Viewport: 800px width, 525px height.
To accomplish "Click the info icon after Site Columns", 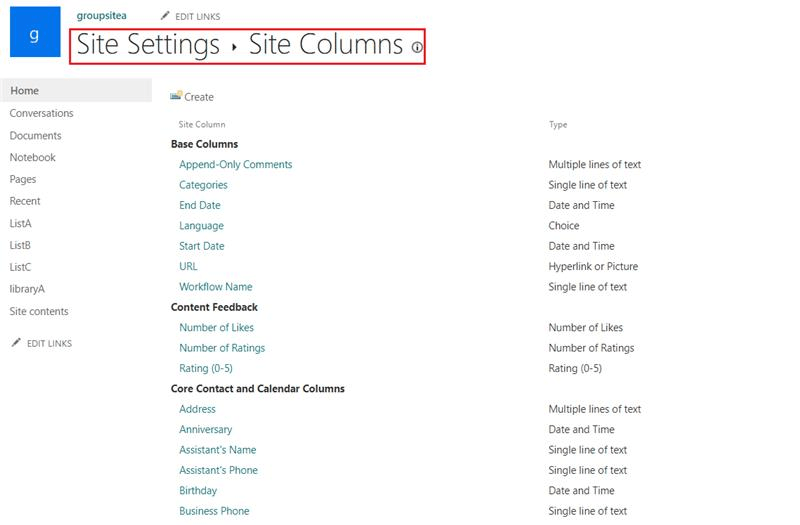I will pyautogui.click(x=417, y=47).
